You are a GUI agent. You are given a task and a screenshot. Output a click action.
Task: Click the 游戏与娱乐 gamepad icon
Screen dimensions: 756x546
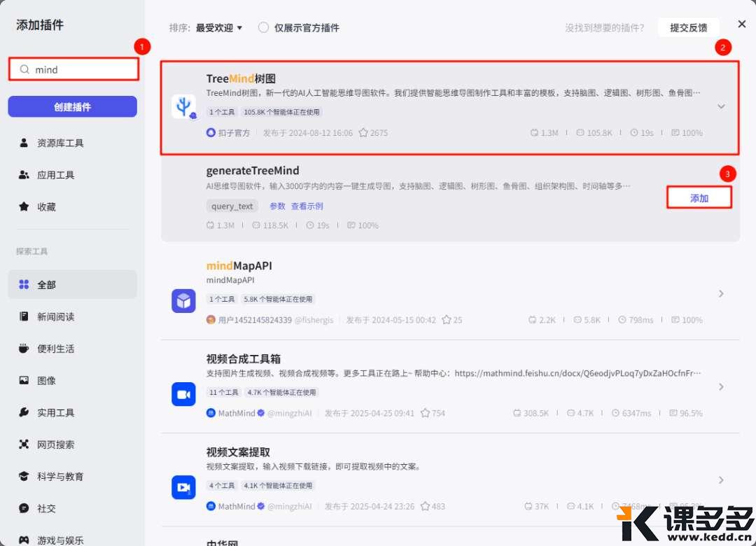(x=24, y=540)
